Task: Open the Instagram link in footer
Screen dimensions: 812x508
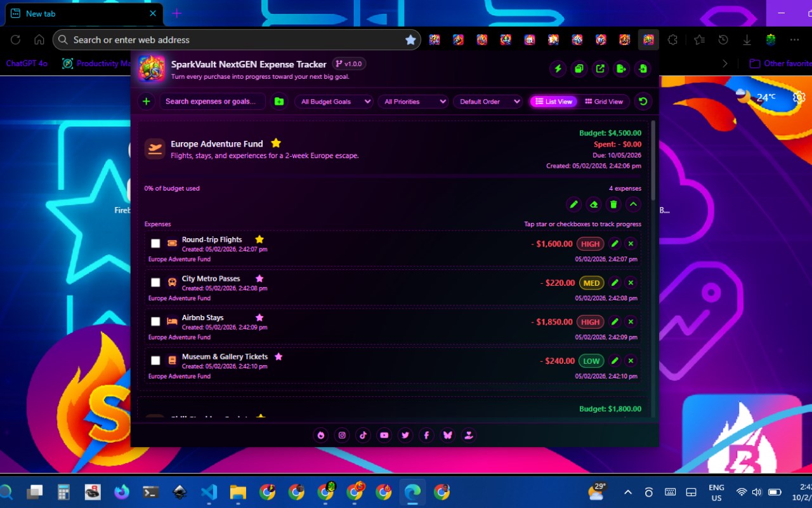Action: point(342,435)
